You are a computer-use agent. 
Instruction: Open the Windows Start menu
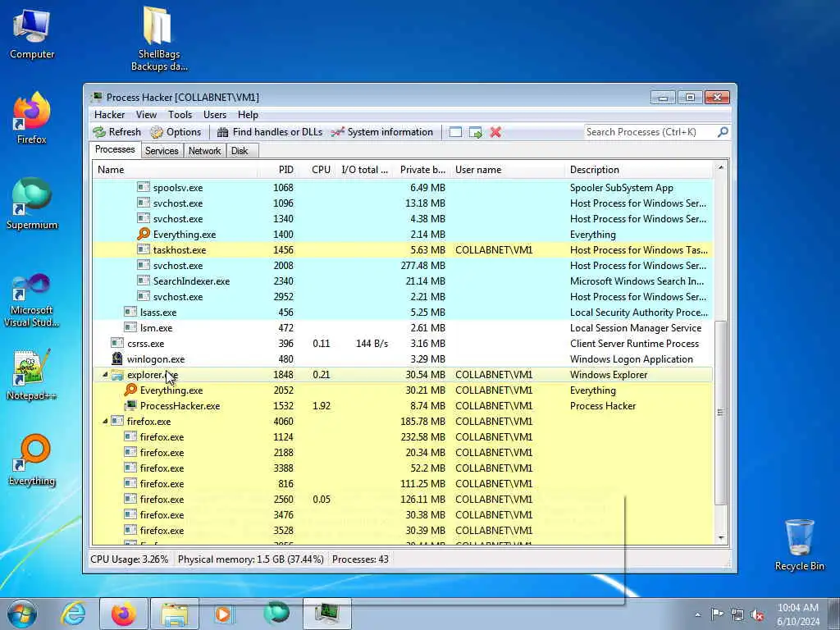(22, 614)
